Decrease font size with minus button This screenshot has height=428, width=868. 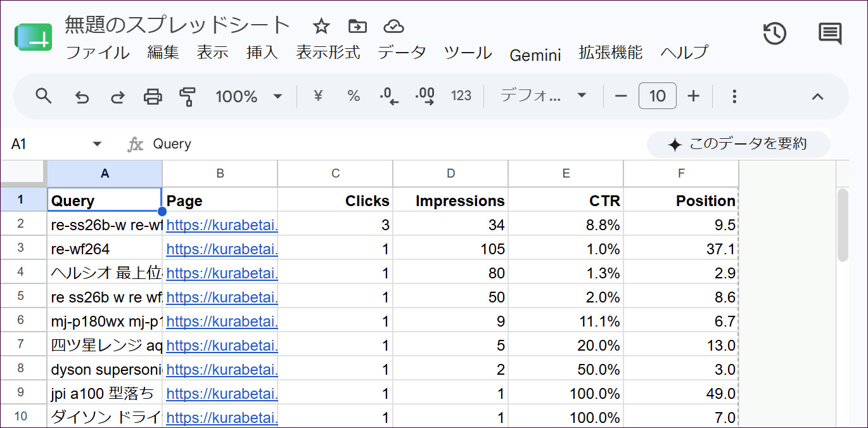point(621,96)
